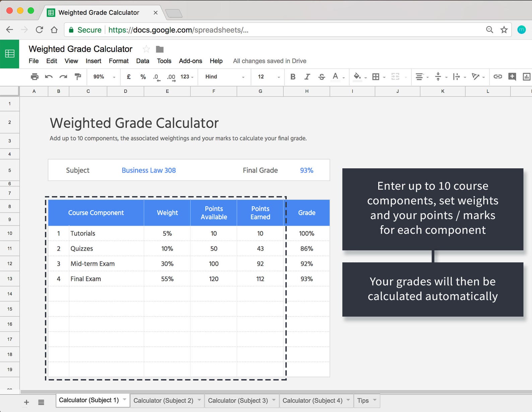Viewport: 532px width, 412px height.
Task: Select the Business Law 308 subject cell
Action: tap(149, 170)
